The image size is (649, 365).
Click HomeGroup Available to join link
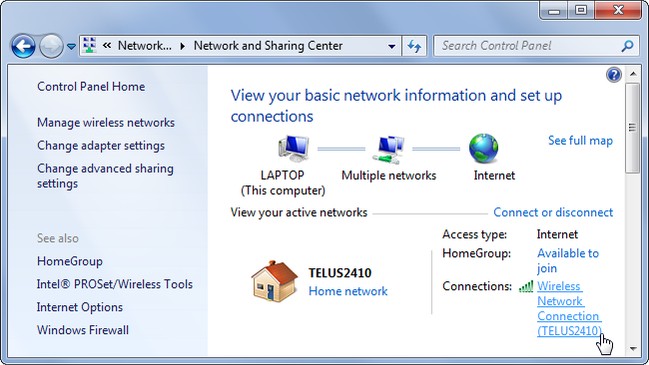(x=568, y=261)
